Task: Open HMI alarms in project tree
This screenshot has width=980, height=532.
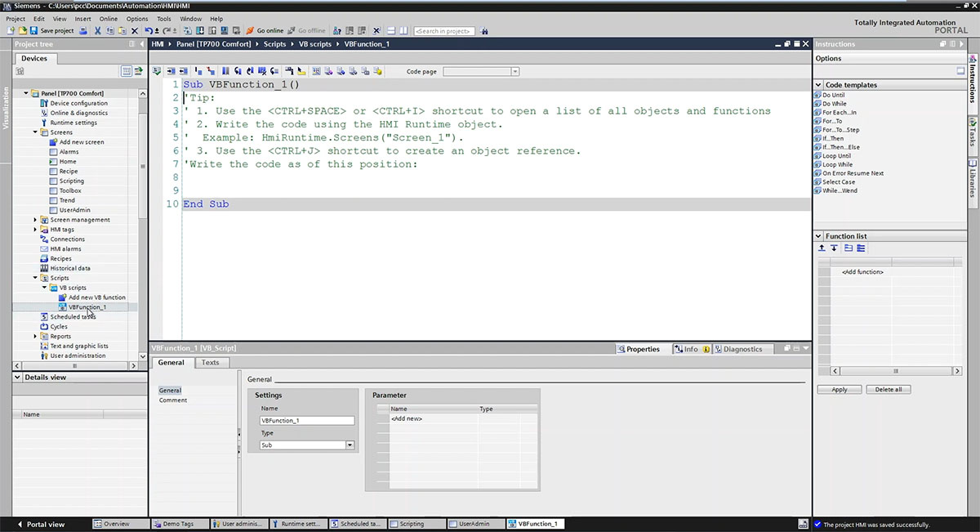Action: click(60, 249)
